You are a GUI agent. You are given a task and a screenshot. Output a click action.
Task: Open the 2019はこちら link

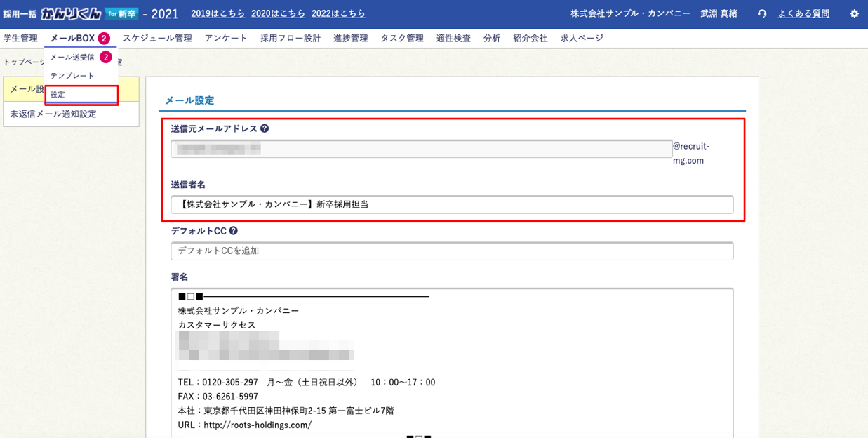tap(218, 13)
